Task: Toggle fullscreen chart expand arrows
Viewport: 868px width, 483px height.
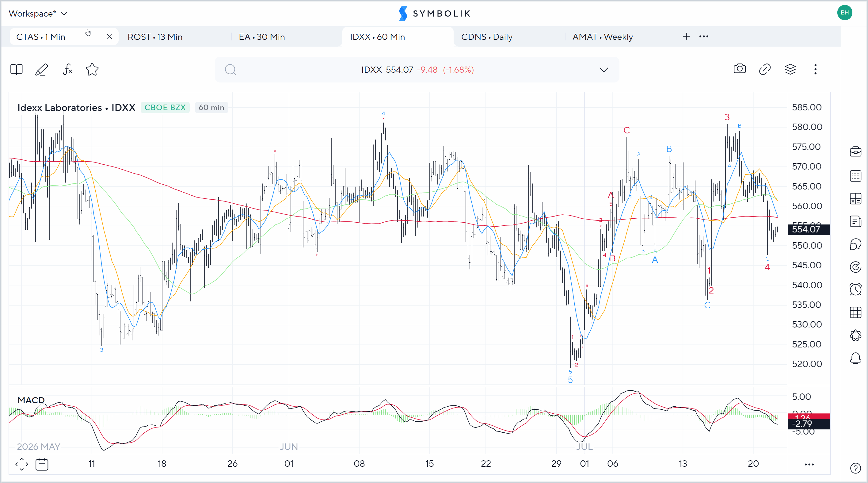Action: [21, 464]
